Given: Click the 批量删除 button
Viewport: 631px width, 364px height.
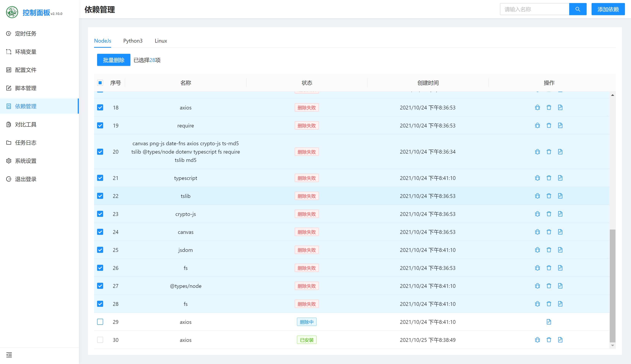Looking at the screenshot, I should tap(113, 60).
